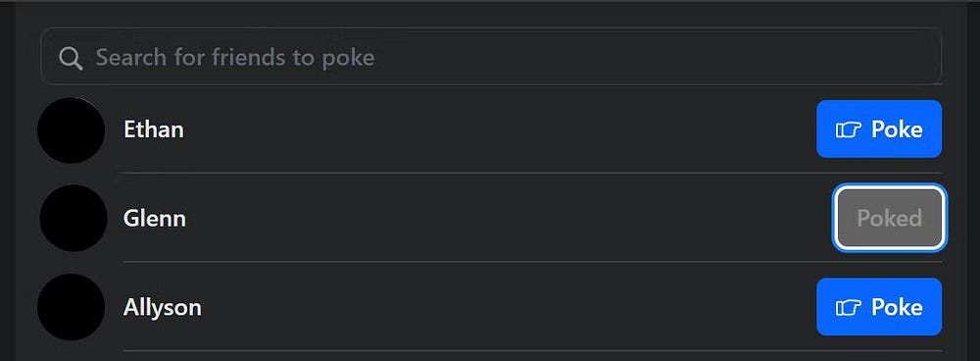980x361 pixels.
Task: Click the 'Poked' text in Glenn's row
Action: coord(890,219)
